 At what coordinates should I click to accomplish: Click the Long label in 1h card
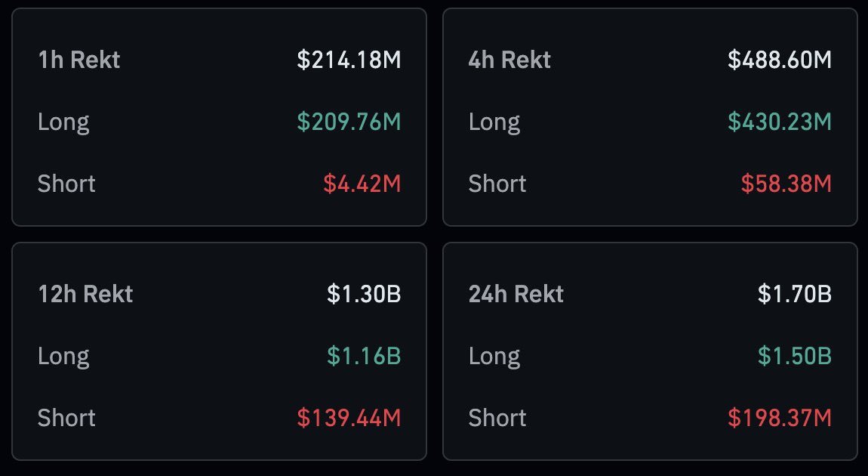(x=63, y=122)
